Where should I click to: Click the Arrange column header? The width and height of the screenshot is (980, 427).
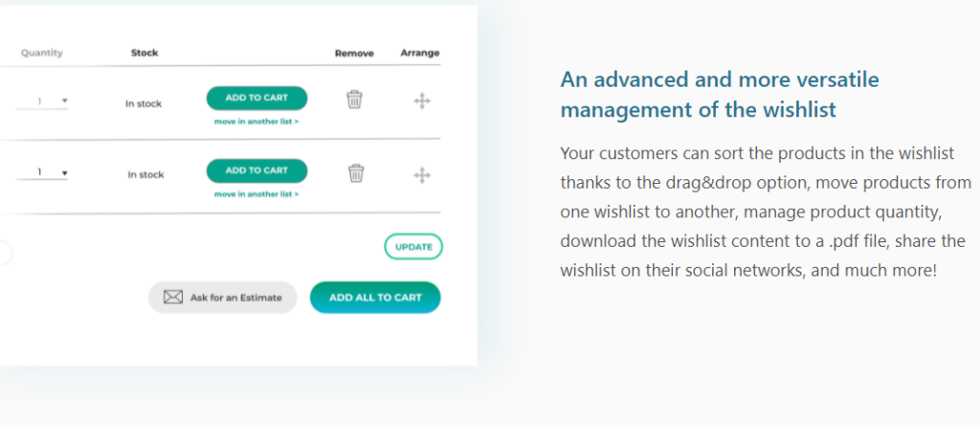(420, 53)
